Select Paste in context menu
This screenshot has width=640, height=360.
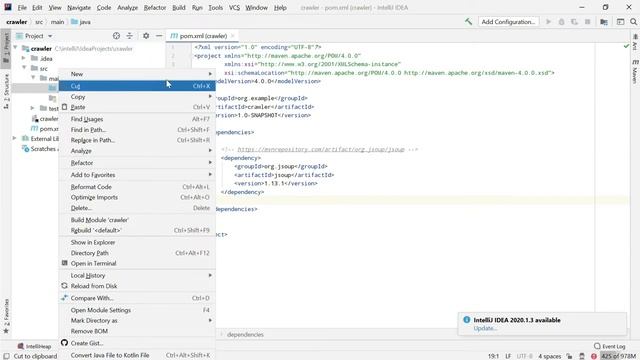(x=137, y=107)
